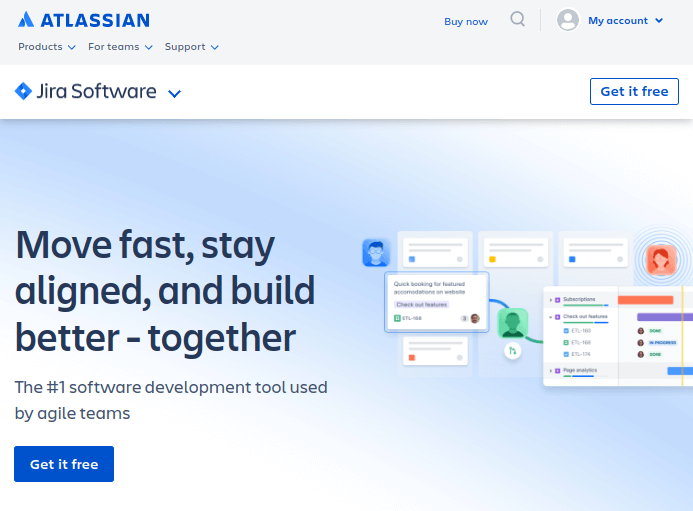Click the green user avatar

pos(512,322)
